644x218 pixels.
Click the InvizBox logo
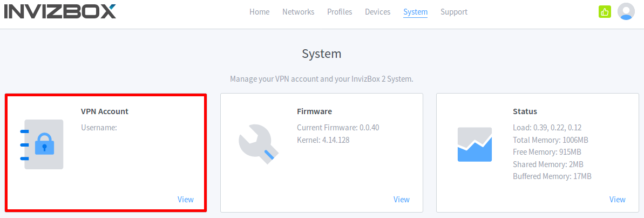tap(60, 11)
